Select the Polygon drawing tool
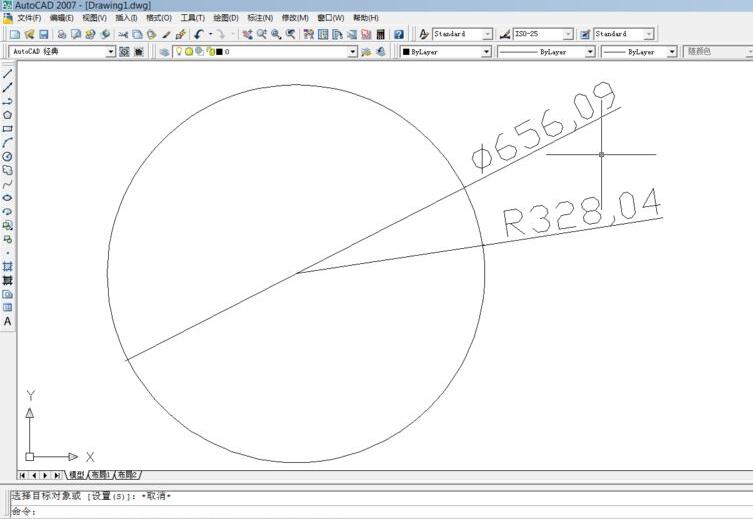Image resolution: width=753 pixels, height=519 pixels. [8, 115]
